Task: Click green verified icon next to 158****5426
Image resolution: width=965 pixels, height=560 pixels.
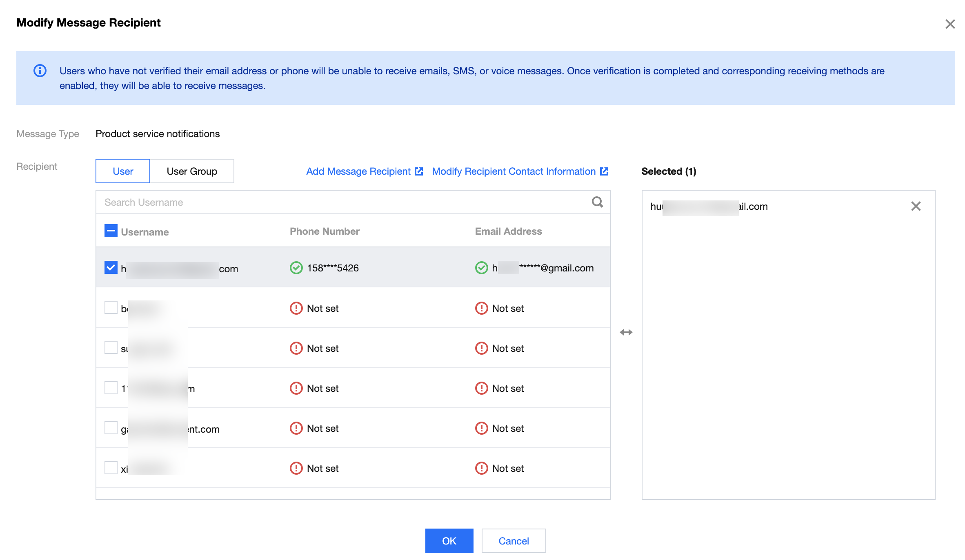Action: click(296, 268)
